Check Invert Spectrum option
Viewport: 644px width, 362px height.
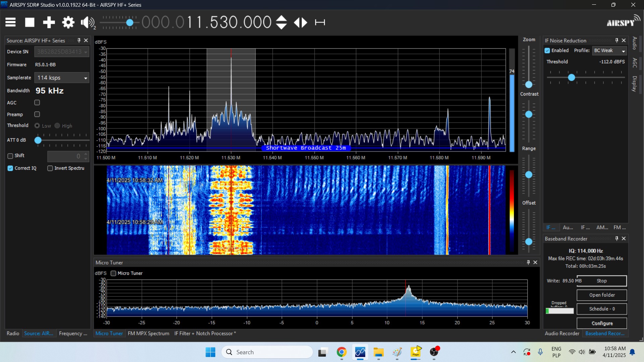click(50, 168)
